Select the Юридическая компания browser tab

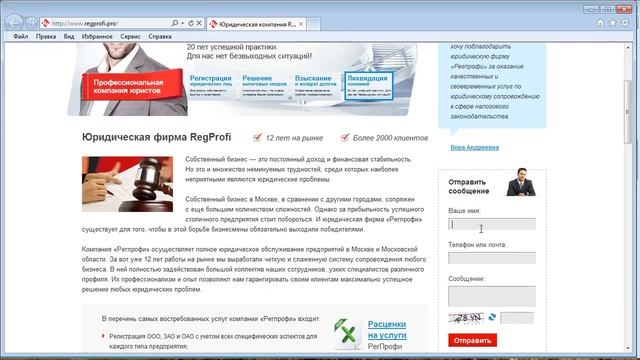pyautogui.click(x=256, y=24)
